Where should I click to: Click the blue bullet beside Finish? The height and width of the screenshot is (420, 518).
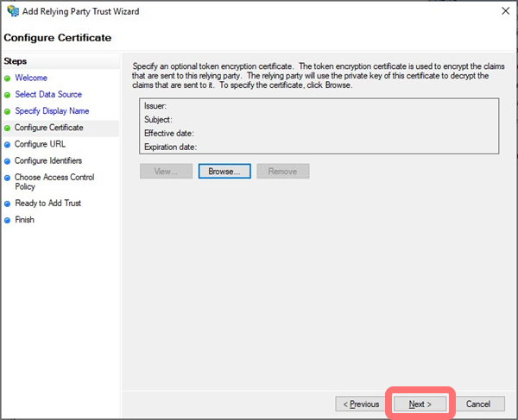[x=8, y=221]
